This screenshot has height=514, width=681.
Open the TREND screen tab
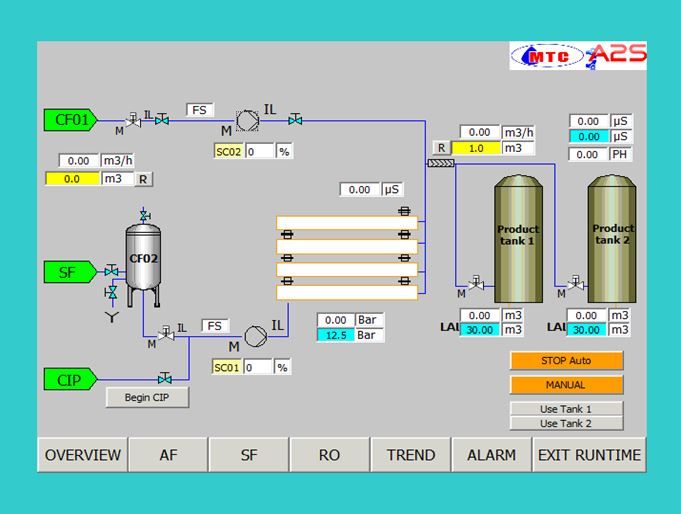pyautogui.click(x=411, y=455)
